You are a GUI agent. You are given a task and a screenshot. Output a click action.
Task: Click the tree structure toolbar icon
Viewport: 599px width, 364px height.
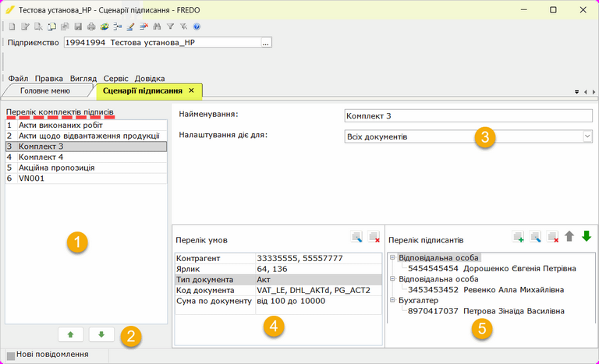[x=118, y=27]
